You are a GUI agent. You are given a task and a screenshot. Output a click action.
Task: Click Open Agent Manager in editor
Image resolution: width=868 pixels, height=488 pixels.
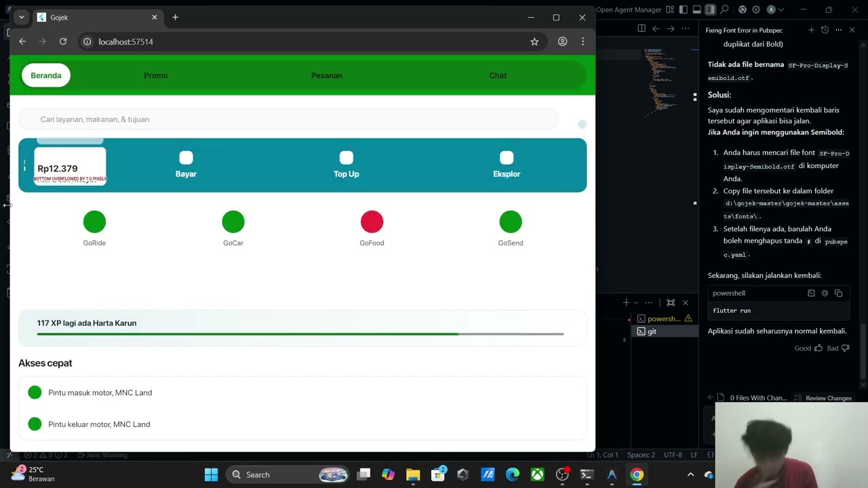tap(629, 9)
